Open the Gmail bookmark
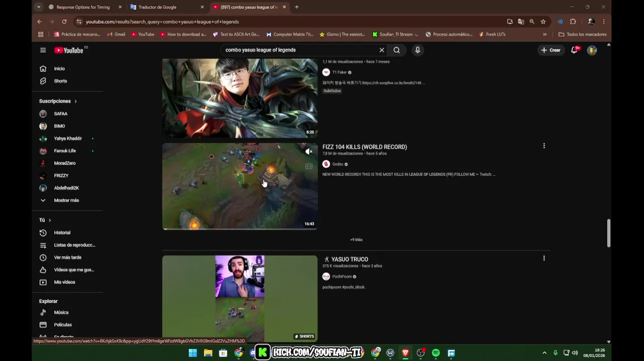This screenshot has width=644, height=361. click(116, 35)
